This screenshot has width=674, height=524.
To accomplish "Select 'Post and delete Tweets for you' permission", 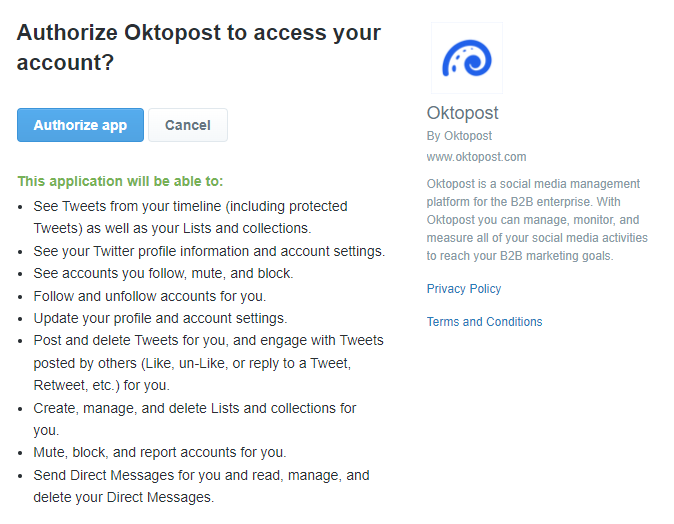I will pos(208,363).
